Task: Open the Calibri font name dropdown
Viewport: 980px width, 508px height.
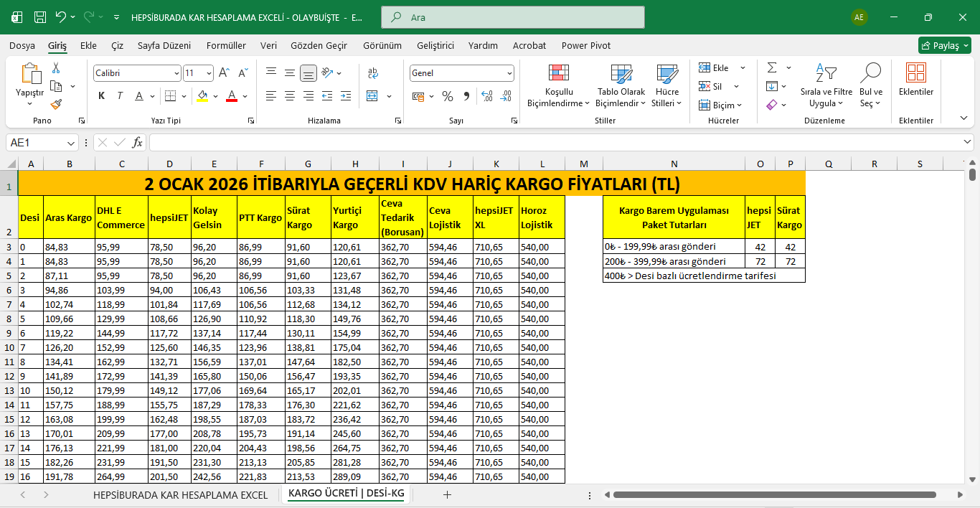Action: pos(176,73)
